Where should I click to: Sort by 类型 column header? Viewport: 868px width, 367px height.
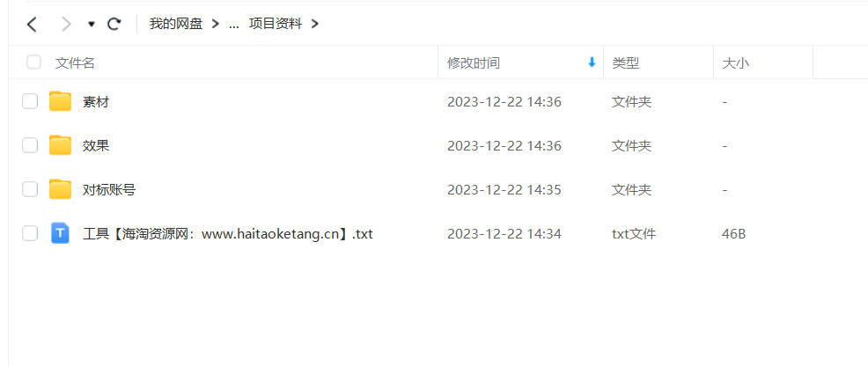pyautogui.click(x=626, y=63)
